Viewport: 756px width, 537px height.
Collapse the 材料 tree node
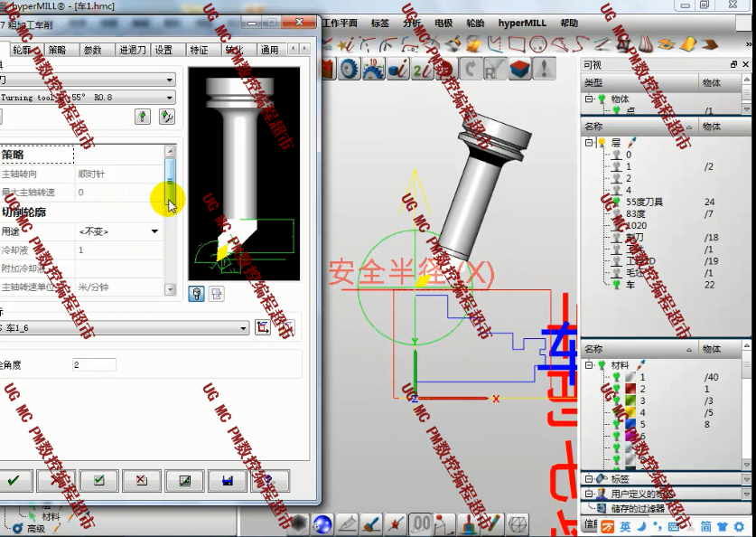tap(589, 365)
